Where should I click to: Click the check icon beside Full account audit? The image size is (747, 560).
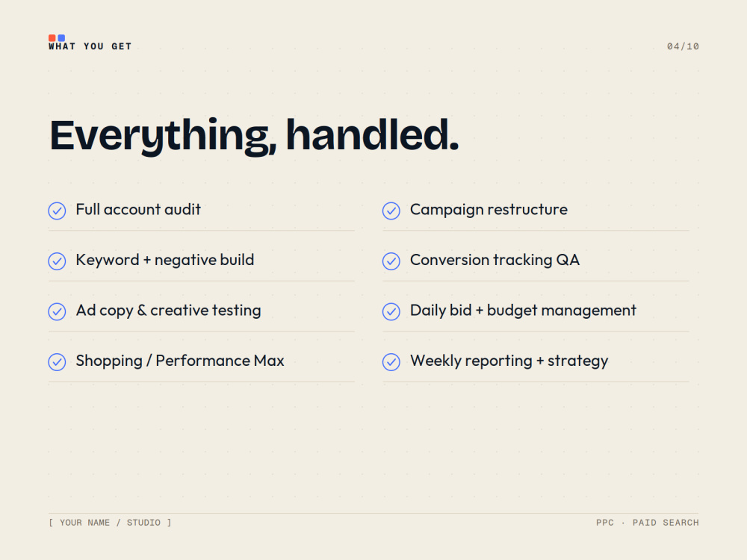click(x=57, y=211)
